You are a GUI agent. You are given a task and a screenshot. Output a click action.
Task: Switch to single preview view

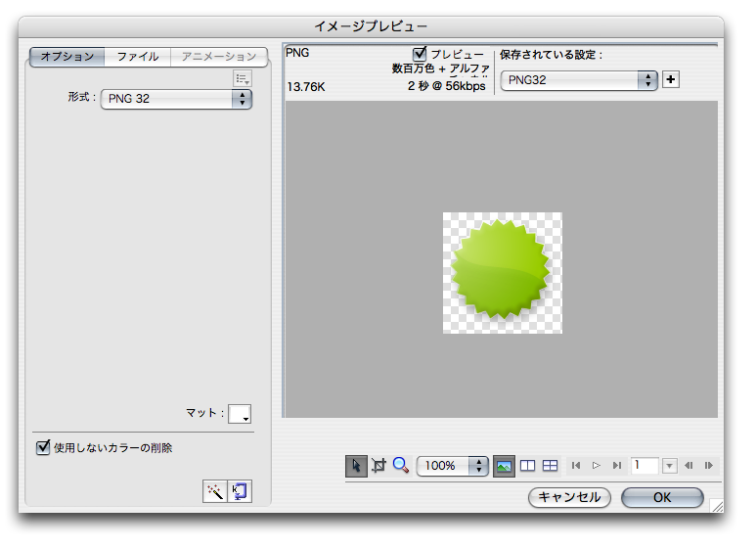coord(505,466)
